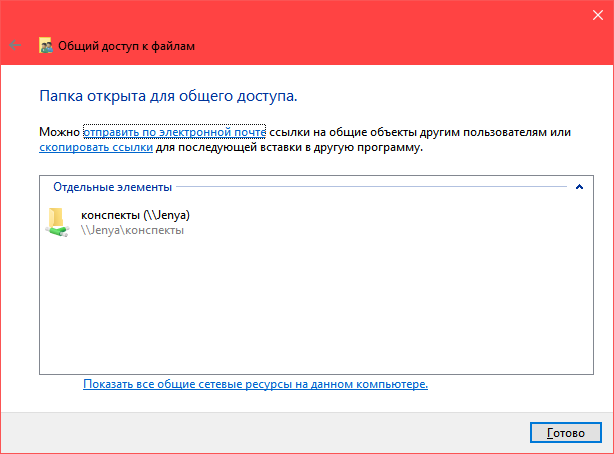Open the отправить по электронной почте link
The width and height of the screenshot is (614, 454).
pyautogui.click(x=174, y=132)
